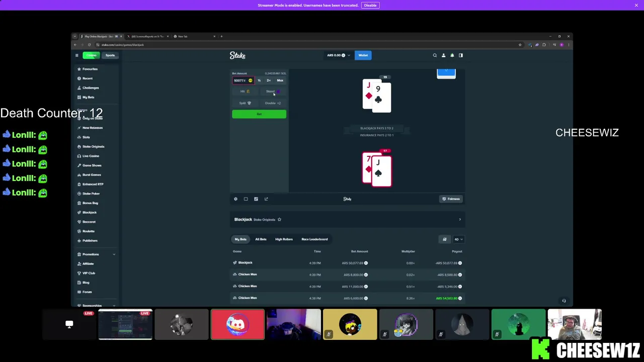Click the pop-out game icon

pyautogui.click(x=266, y=199)
